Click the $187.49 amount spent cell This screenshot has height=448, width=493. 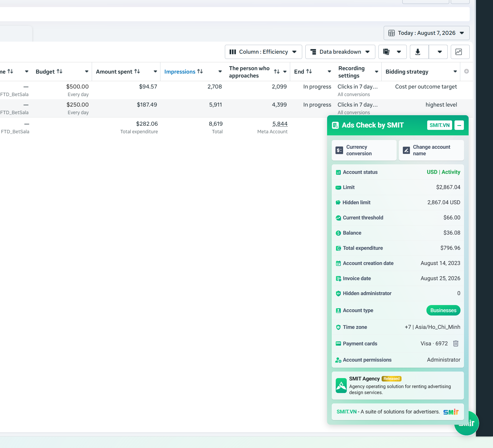click(x=147, y=105)
